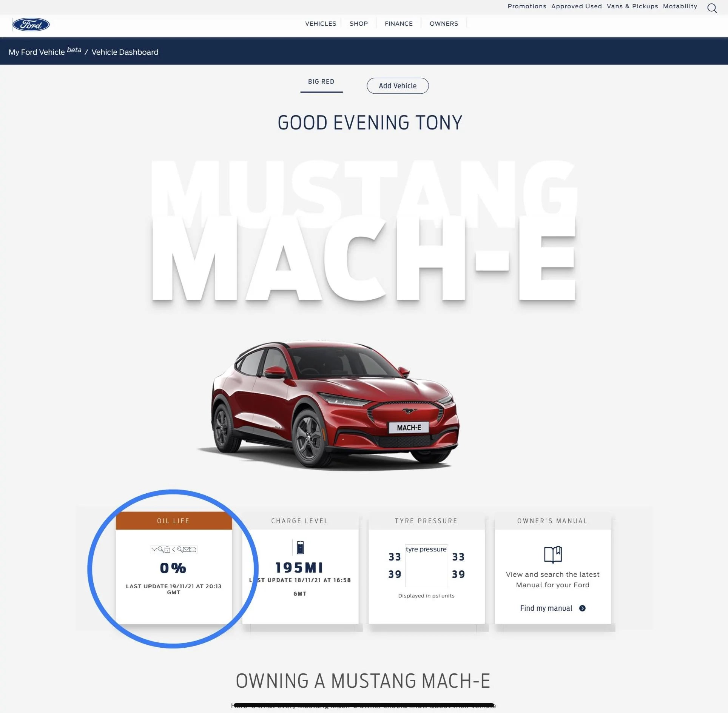Open the Finance menu

click(x=399, y=23)
